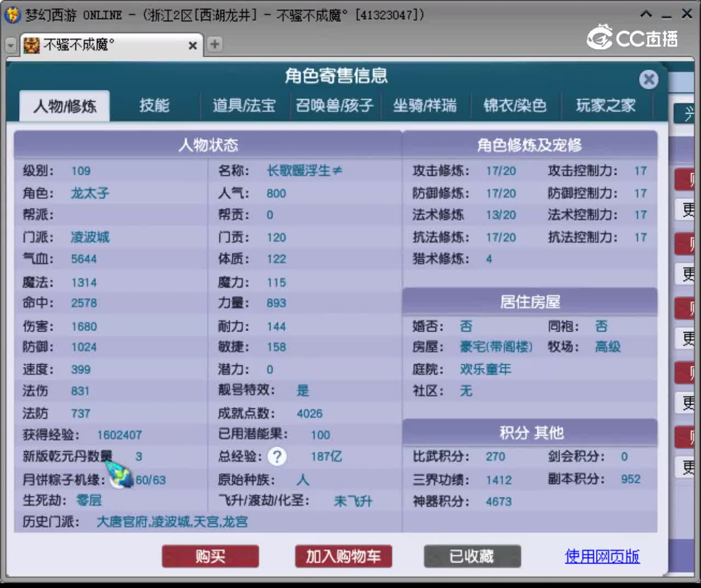
Task: Switch to the 玩家之家 tab
Action: [606, 106]
